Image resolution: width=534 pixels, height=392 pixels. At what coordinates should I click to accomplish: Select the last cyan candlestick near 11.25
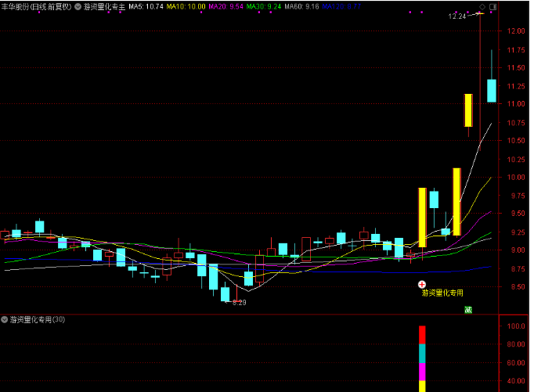(x=492, y=91)
